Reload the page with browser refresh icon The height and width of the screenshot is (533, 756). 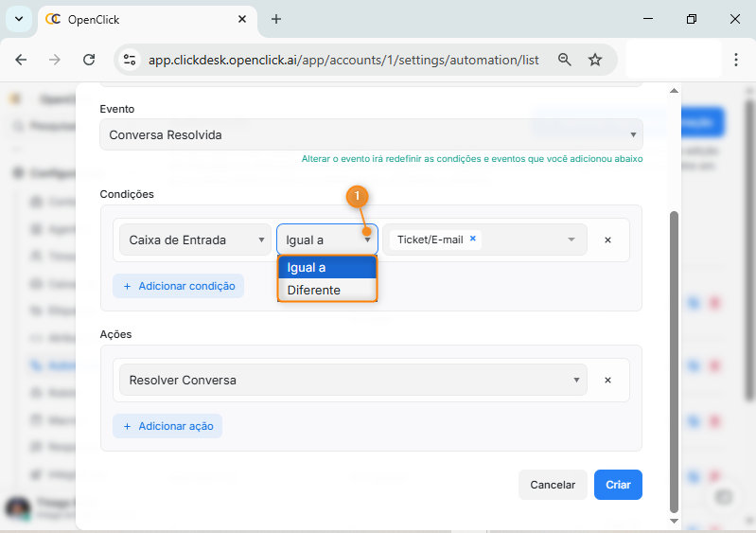(89, 60)
